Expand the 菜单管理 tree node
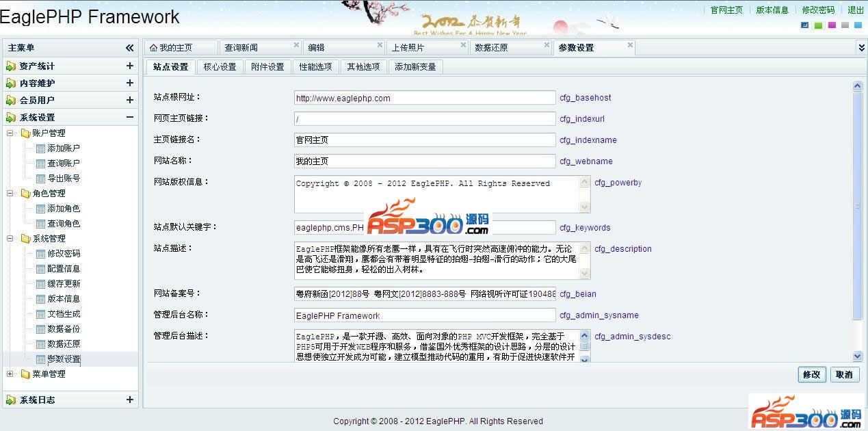Screen dimensions: 868x431 (10, 374)
